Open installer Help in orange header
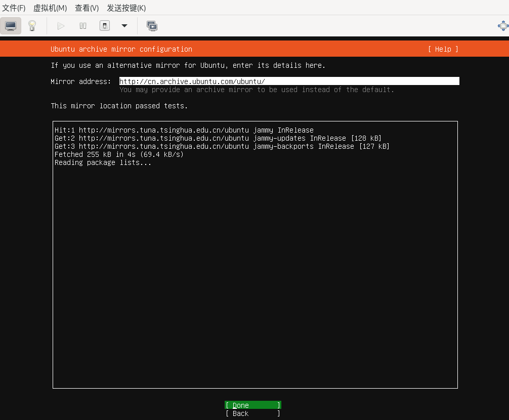Viewport: 509px width, 420px height. (443, 49)
